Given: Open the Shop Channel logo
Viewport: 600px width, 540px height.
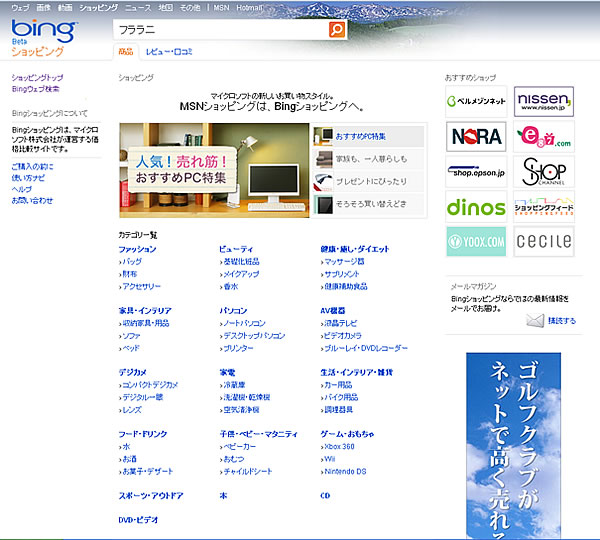Looking at the screenshot, I should pyautogui.click(x=544, y=172).
